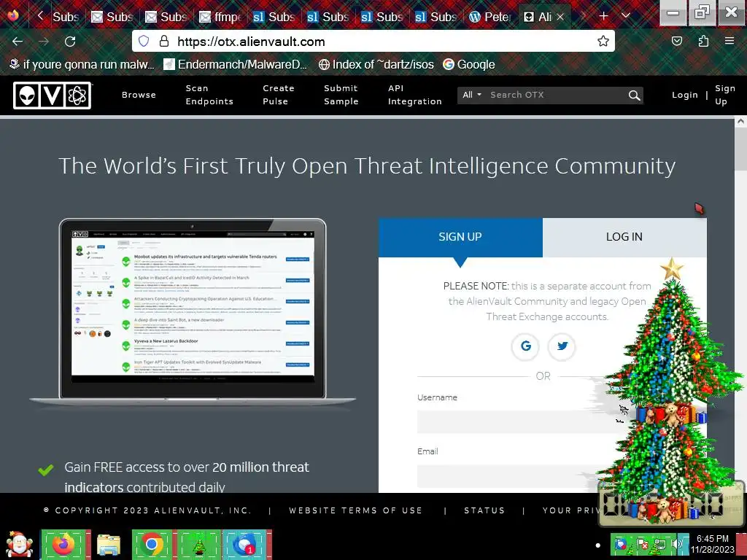Click the Christmas tree desktop decoration

click(x=671, y=391)
